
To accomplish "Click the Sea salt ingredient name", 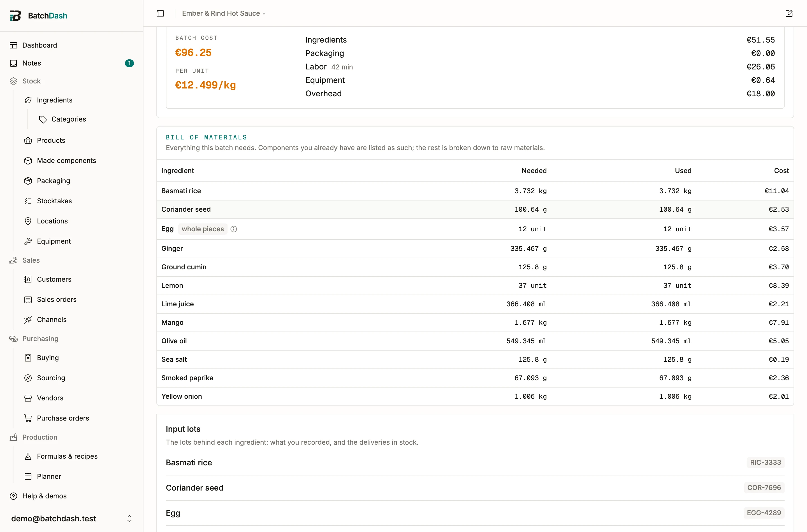I will tap(174, 359).
